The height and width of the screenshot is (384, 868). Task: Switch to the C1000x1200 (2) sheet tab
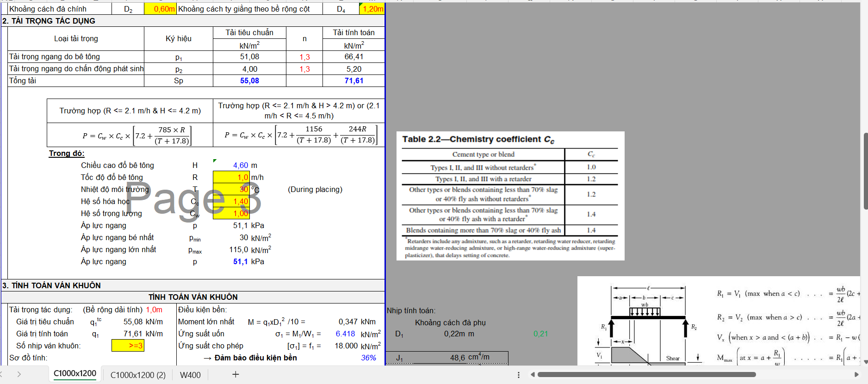click(x=138, y=375)
